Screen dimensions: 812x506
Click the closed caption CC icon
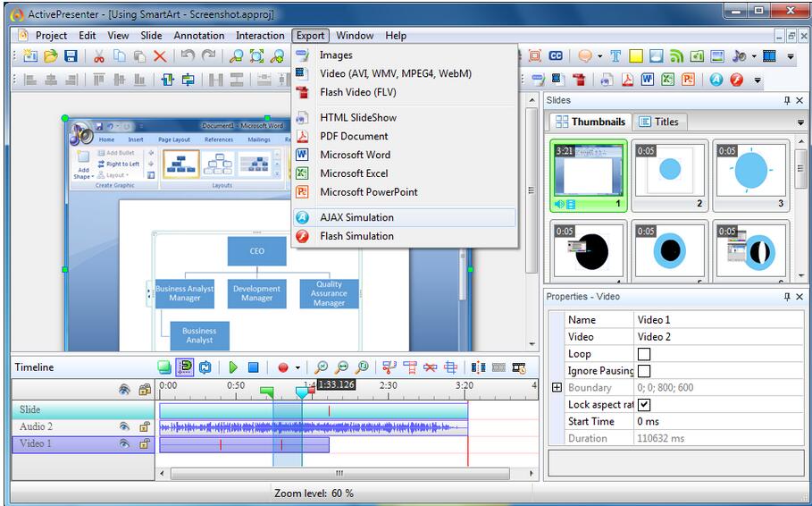pyautogui.click(x=556, y=55)
